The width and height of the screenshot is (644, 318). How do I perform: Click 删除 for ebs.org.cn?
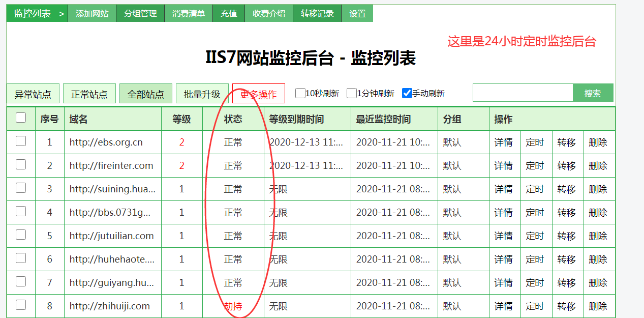pyautogui.click(x=598, y=142)
